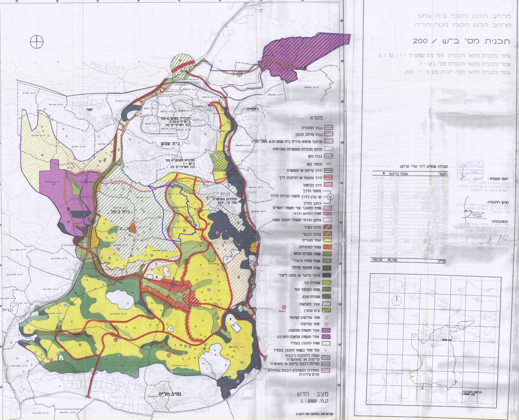Select the legend symbol for מסדרון למסילת רכבת עתידית
The height and width of the screenshot is (420, 519).
pos(326,370)
